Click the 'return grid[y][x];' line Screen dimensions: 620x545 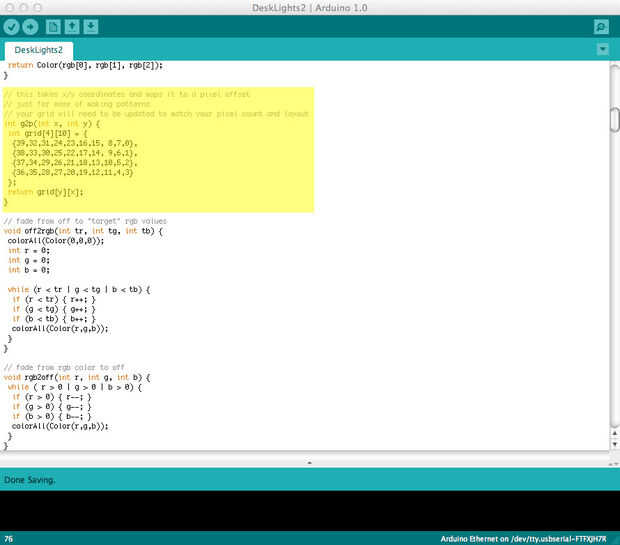pos(45,192)
